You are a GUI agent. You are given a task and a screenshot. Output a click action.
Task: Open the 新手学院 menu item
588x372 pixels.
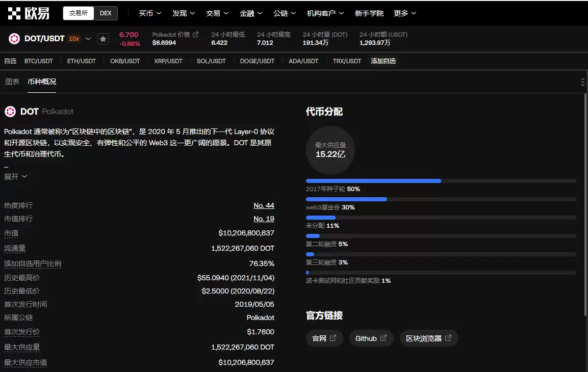[369, 13]
